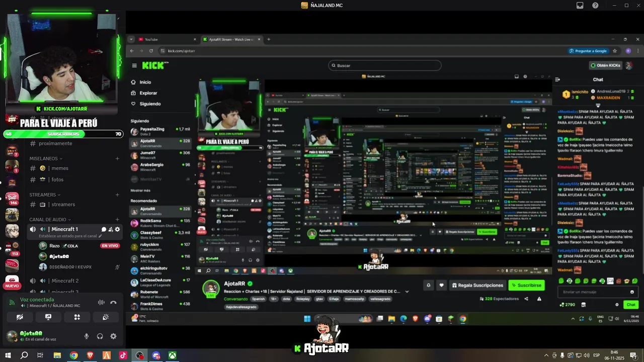
Task: Click the KICK logo in the browser
Action: point(153,65)
